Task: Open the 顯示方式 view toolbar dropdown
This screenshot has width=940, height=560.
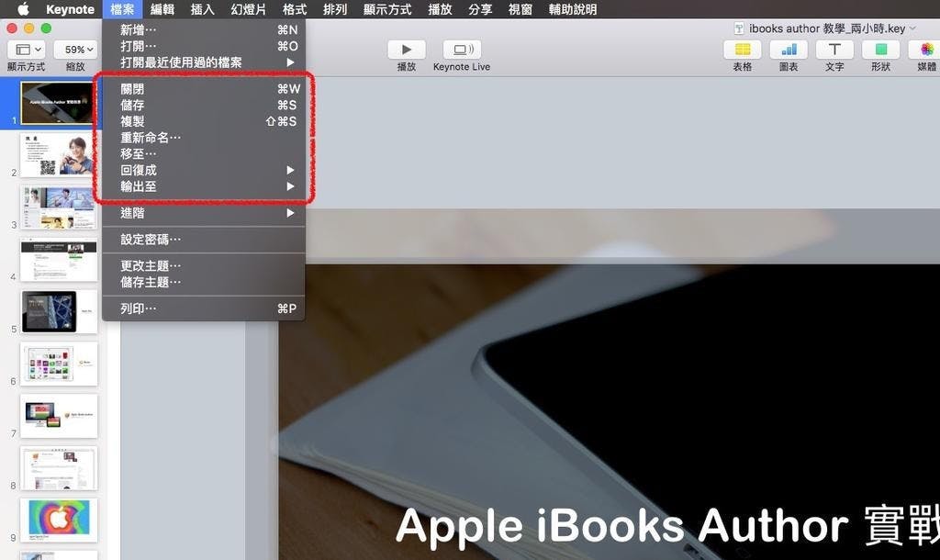Action: coord(27,50)
